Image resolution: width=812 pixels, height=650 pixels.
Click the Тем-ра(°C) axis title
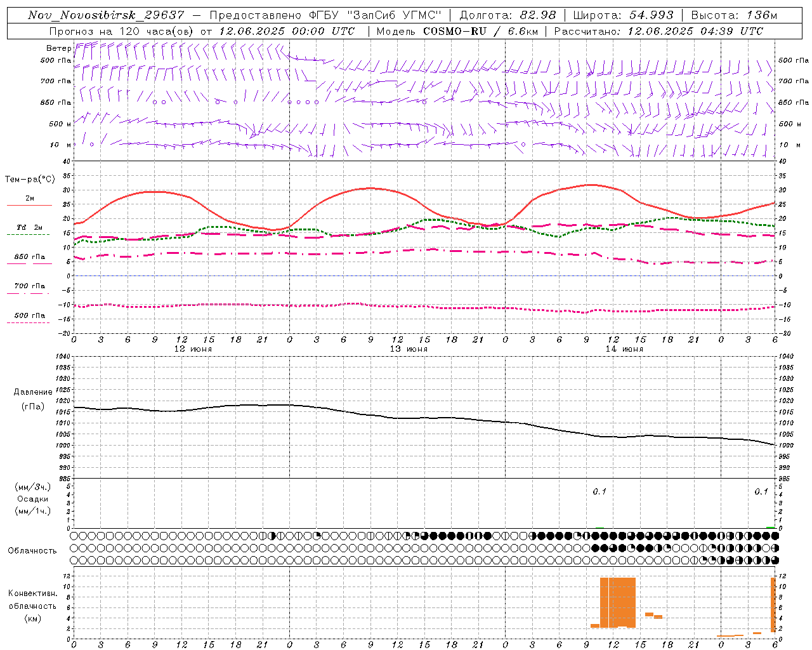pyautogui.click(x=30, y=180)
